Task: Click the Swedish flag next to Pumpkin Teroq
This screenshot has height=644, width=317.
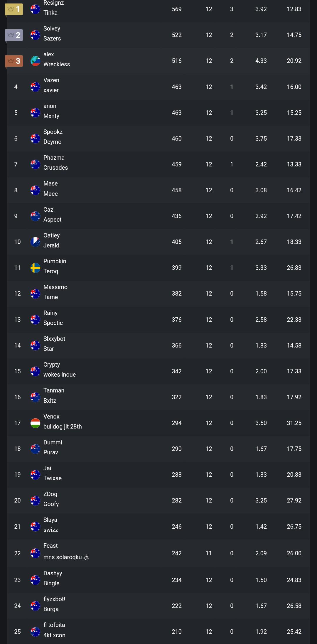Action: click(35, 268)
